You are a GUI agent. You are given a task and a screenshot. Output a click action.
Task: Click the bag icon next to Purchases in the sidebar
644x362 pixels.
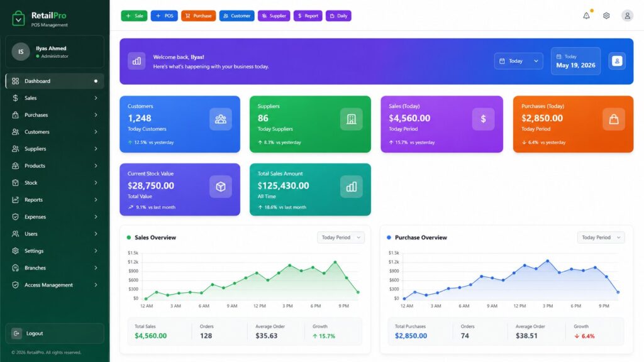coord(15,115)
